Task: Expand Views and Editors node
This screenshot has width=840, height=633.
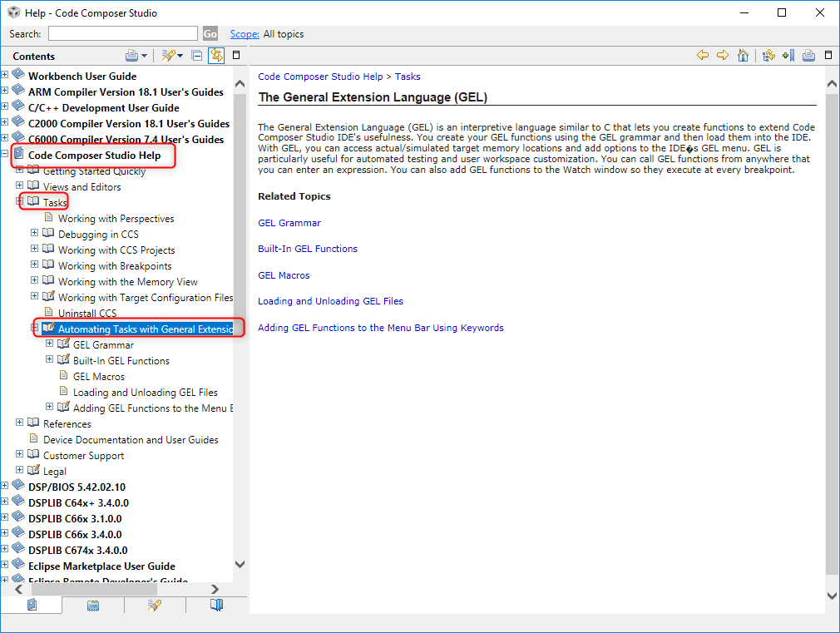Action: point(19,185)
